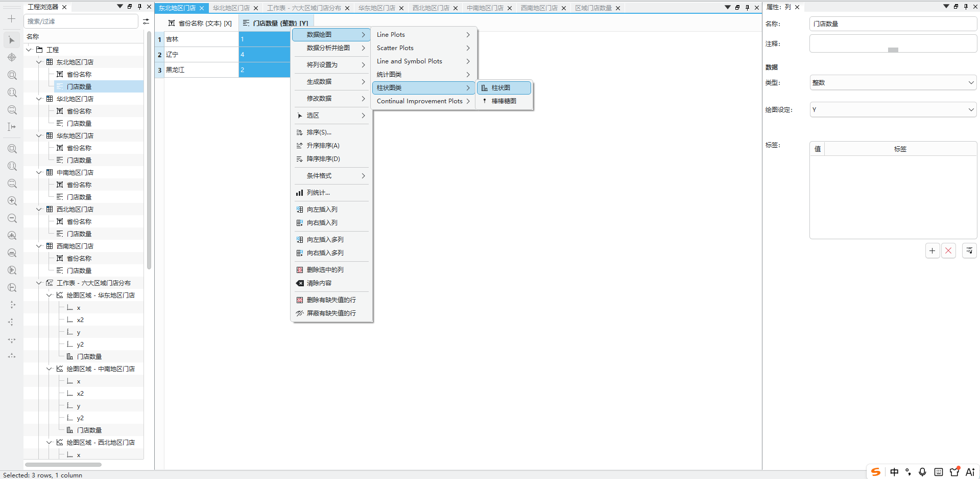Image resolution: width=980 pixels, height=479 pixels.
Task: Click the 省份名称 (文本) [X] column header
Action: pyautogui.click(x=201, y=24)
